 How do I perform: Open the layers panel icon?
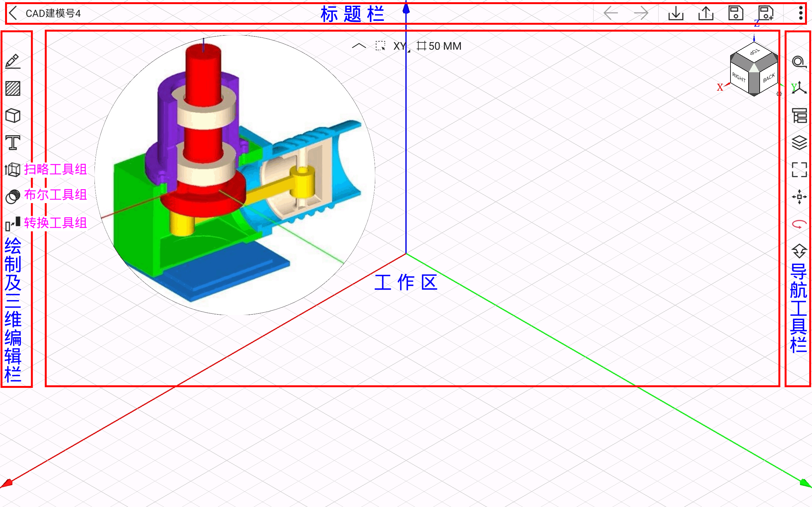pos(799,143)
